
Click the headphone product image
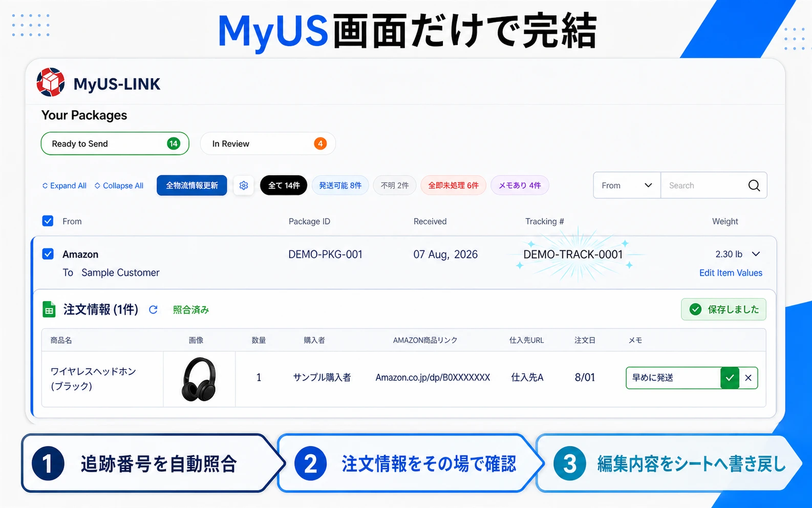point(199,379)
